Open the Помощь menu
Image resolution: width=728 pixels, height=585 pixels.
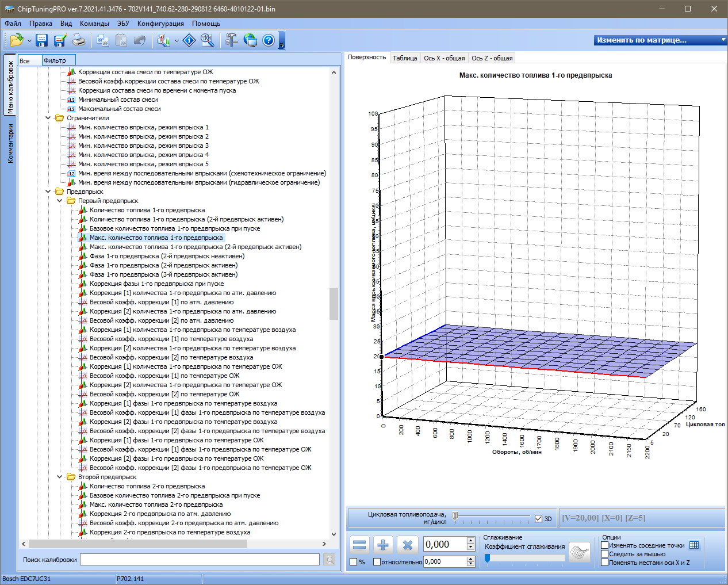click(x=206, y=24)
